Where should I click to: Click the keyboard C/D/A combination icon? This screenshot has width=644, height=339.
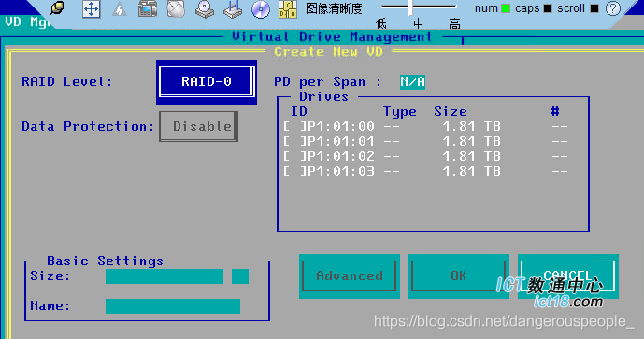(x=288, y=9)
